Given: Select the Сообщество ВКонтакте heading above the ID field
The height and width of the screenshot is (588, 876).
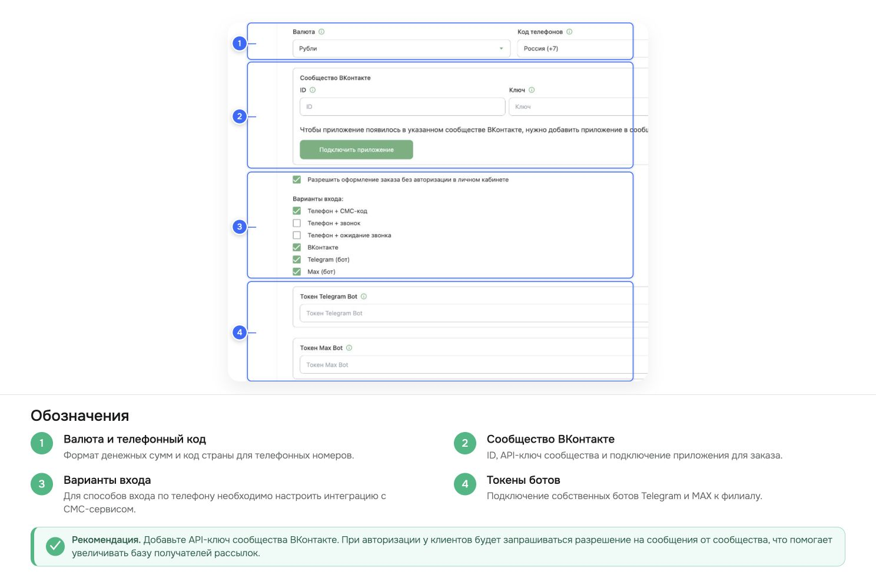Looking at the screenshot, I should click(335, 78).
